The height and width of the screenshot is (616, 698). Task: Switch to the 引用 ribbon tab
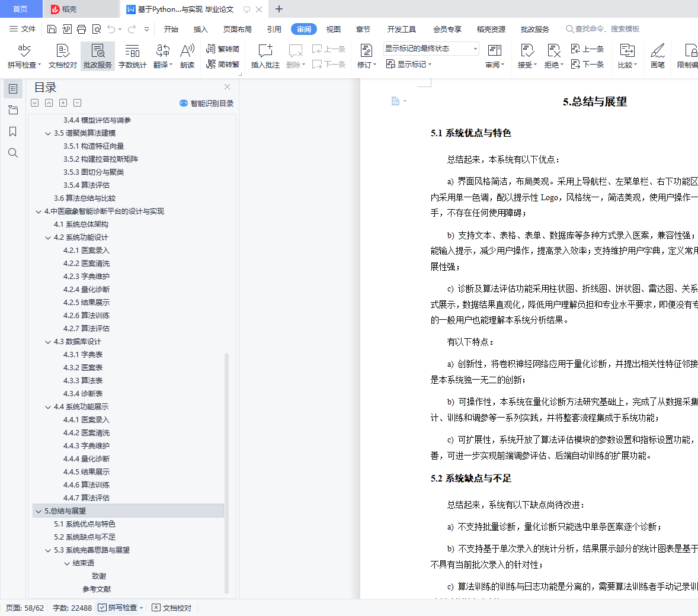click(x=274, y=30)
